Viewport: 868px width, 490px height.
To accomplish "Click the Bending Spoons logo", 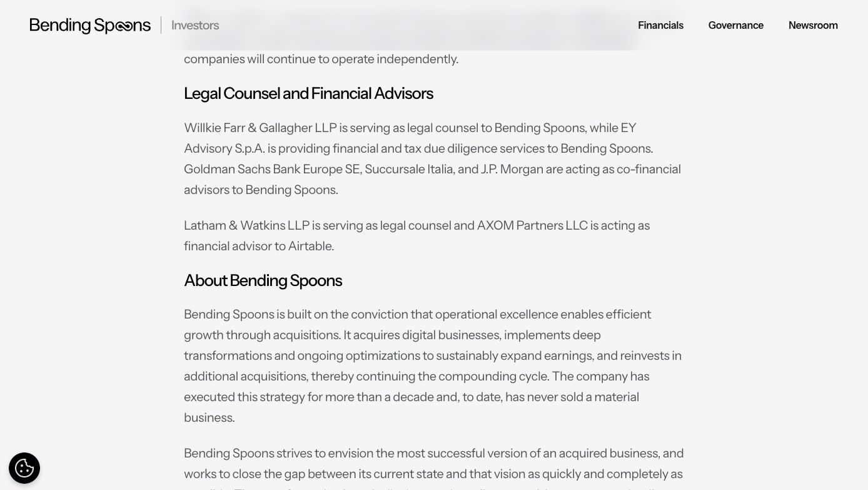I will point(90,26).
